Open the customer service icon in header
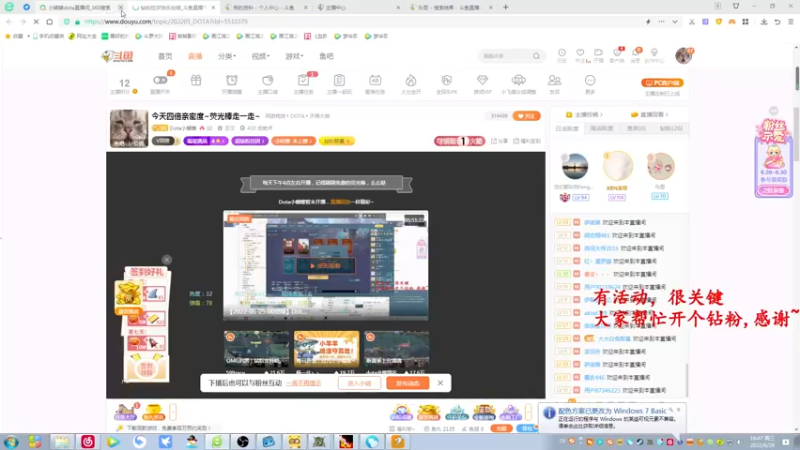 pyautogui.click(x=617, y=55)
